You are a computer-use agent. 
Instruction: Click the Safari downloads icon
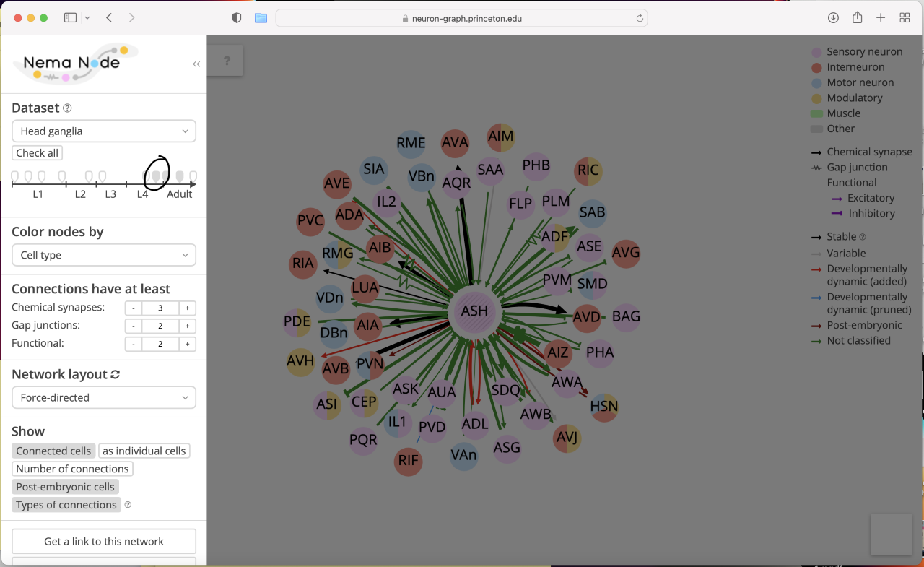pos(833,17)
